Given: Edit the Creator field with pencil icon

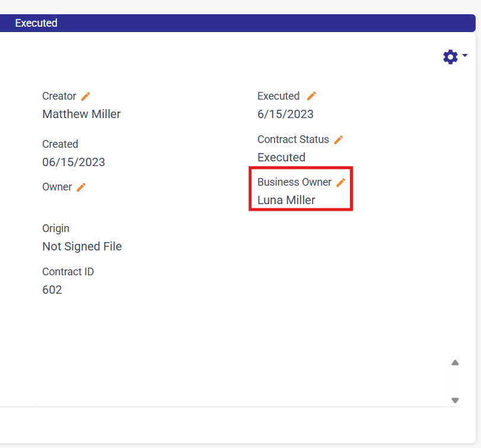Looking at the screenshot, I should (x=85, y=96).
